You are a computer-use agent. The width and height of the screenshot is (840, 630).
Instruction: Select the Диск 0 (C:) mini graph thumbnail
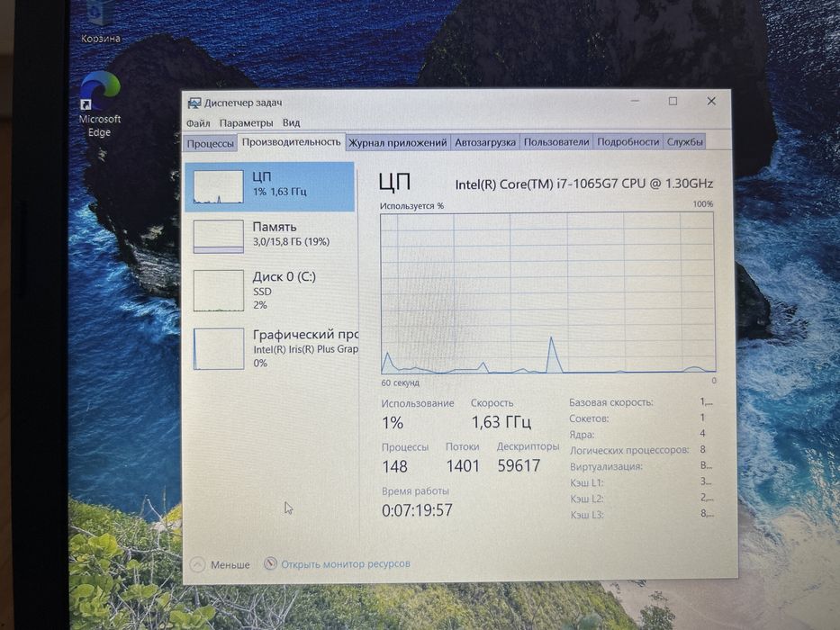tap(218, 291)
